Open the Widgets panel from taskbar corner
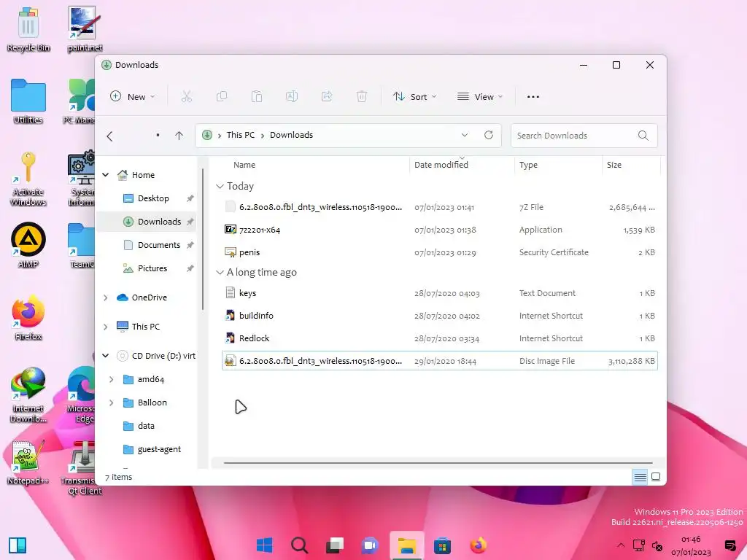This screenshot has width=747, height=560. coord(18,545)
